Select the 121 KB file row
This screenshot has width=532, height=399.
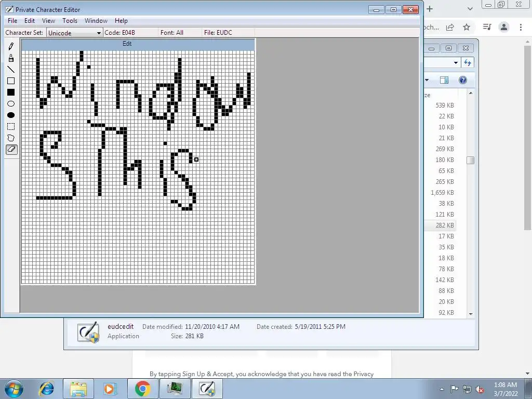click(440, 215)
